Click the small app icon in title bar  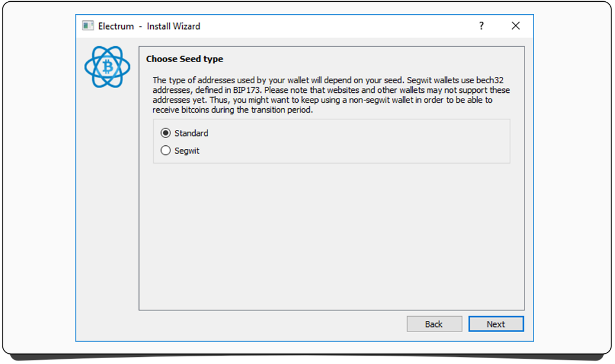tap(88, 26)
